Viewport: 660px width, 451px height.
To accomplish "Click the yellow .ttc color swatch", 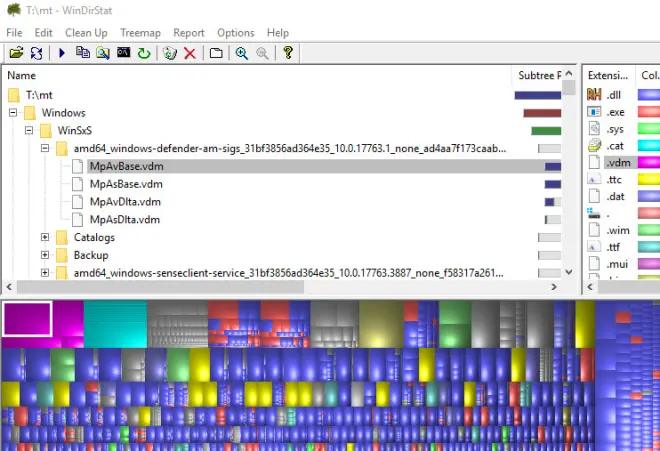I will (649, 179).
